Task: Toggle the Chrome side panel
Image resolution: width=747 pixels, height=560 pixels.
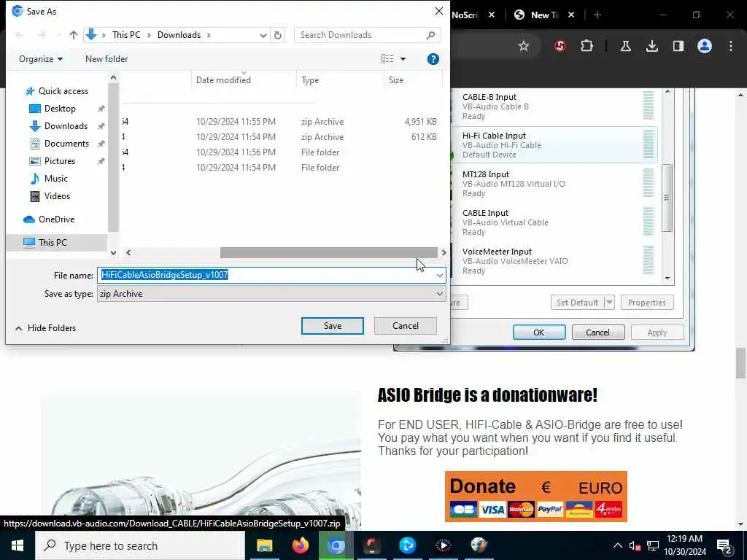Action: (678, 46)
